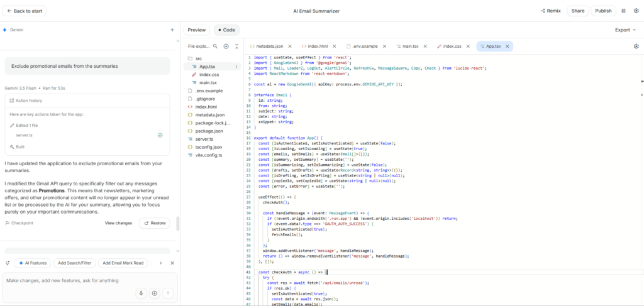Image resolution: width=644 pixels, height=306 pixels.
Task: Attach content with the plus circle icon
Action: 155,293
